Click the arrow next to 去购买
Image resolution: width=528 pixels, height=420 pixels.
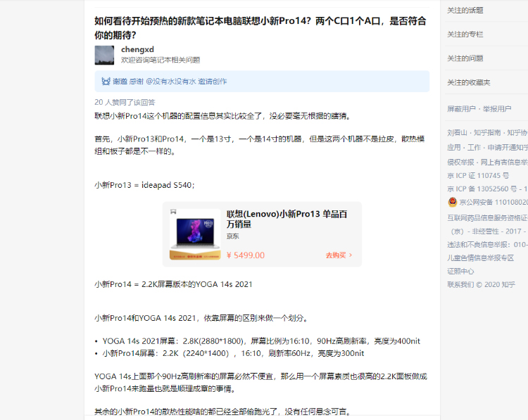click(x=351, y=255)
